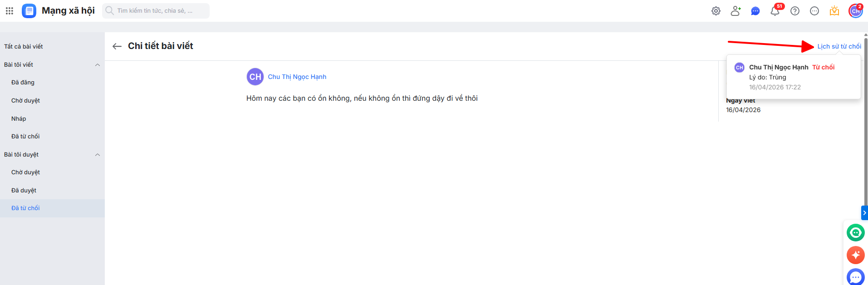Screen dimensions: 868x285
Task: Click the help question mark icon
Action: click(x=795, y=11)
